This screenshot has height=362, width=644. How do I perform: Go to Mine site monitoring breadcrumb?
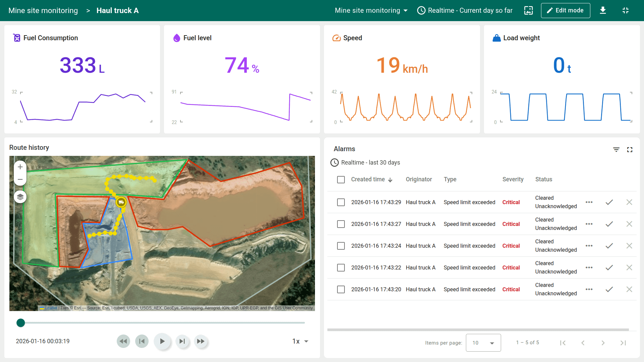[x=43, y=10]
